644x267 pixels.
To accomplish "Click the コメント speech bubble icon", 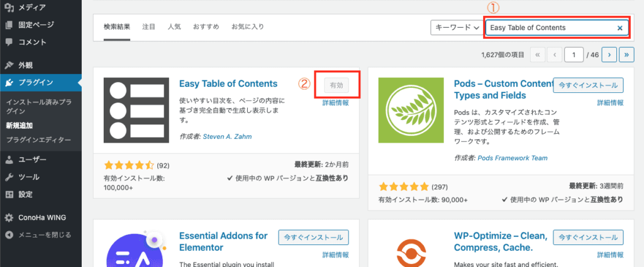I will [9, 42].
